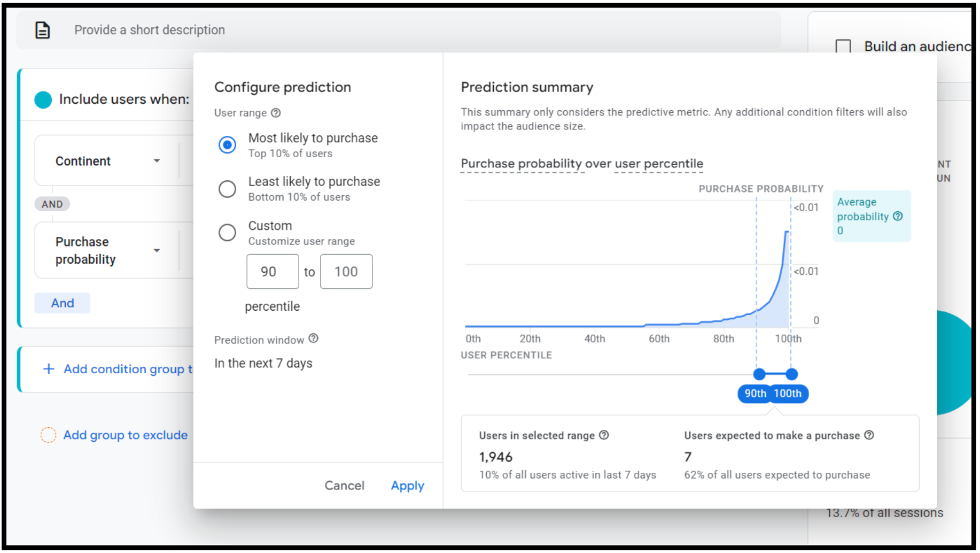Click the description document icon
980x553 pixels.
(x=43, y=30)
